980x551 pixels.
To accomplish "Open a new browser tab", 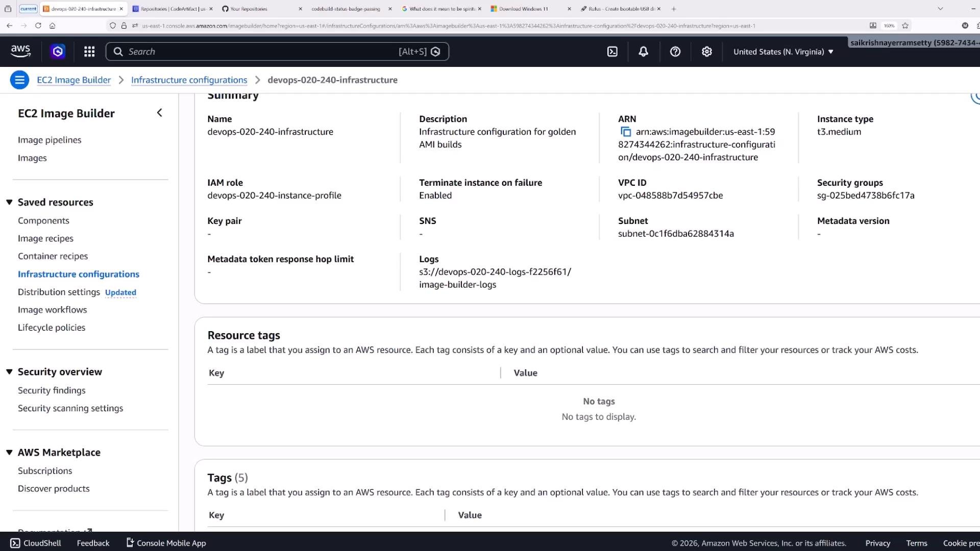I will click(x=674, y=9).
